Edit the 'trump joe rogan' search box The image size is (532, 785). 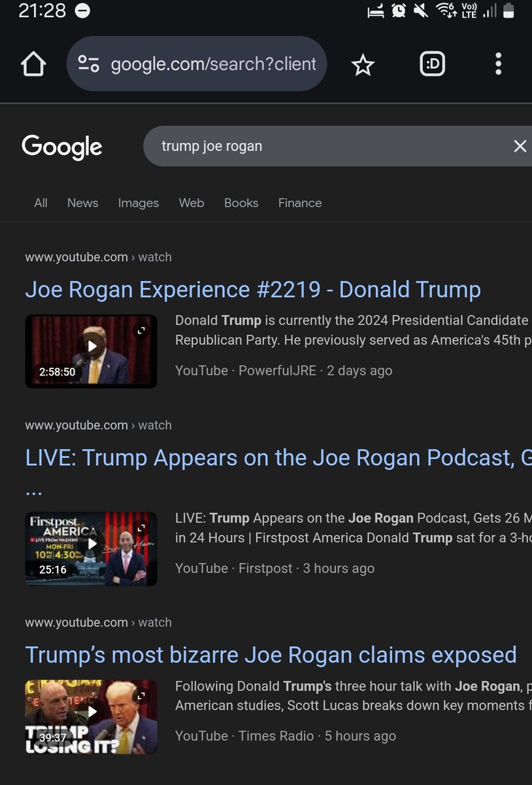(337, 146)
